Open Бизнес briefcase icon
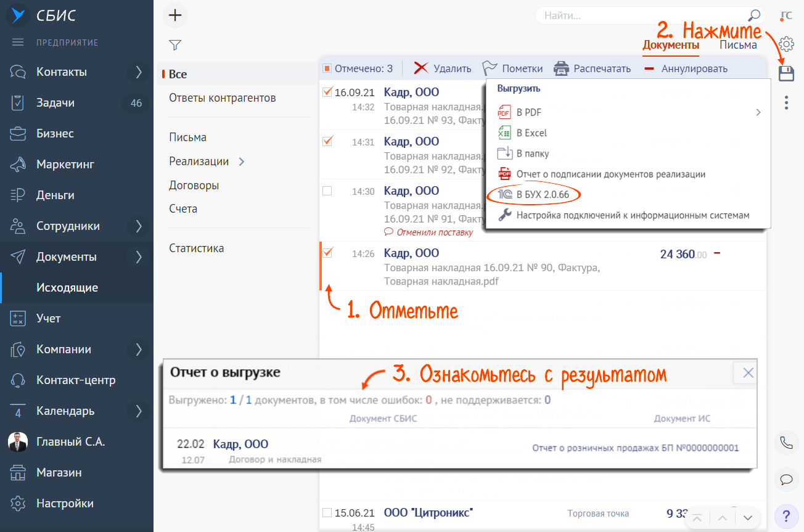This screenshot has width=804, height=532. (18, 134)
